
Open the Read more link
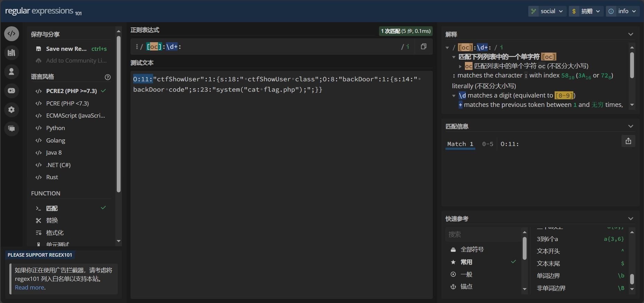pyautogui.click(x=29, y=287)
